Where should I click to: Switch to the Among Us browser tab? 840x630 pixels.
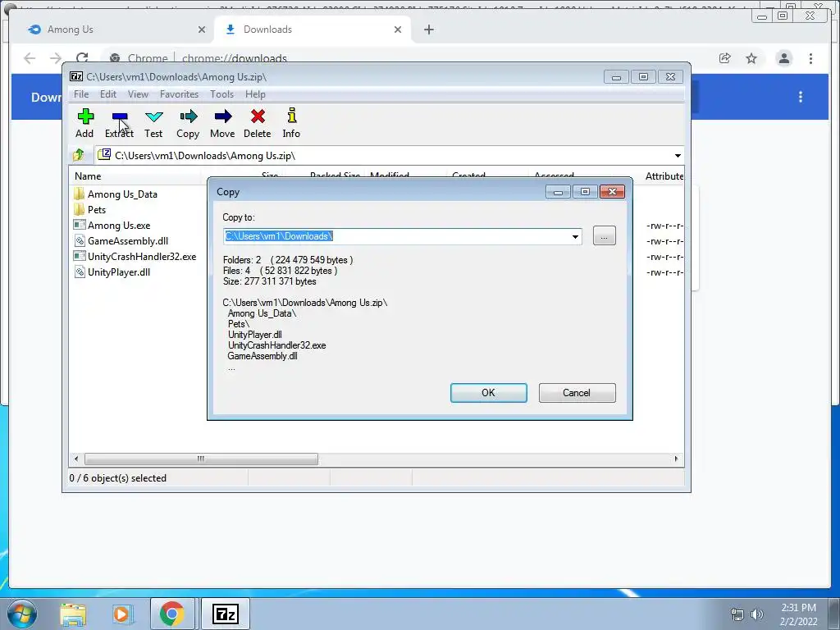point(115,30)
